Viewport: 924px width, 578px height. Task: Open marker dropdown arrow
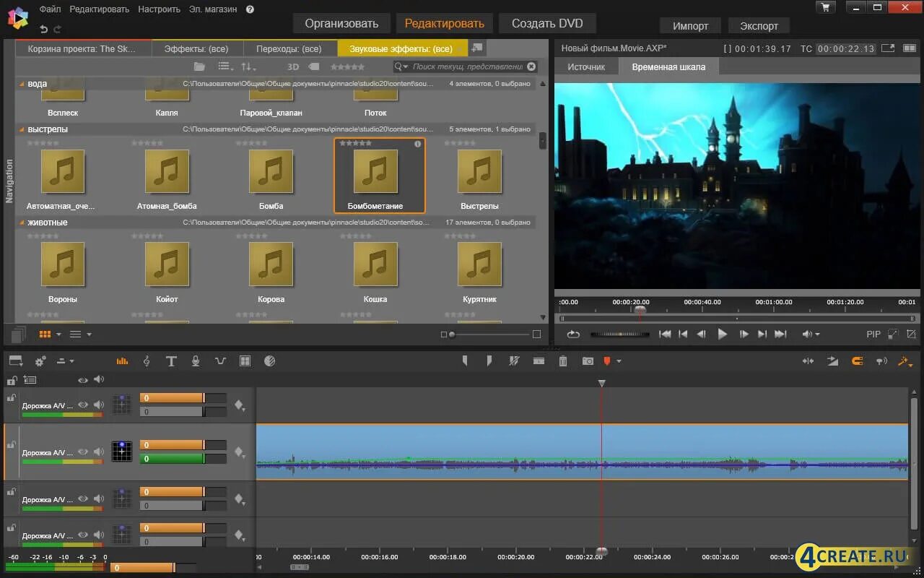(619, 361)
